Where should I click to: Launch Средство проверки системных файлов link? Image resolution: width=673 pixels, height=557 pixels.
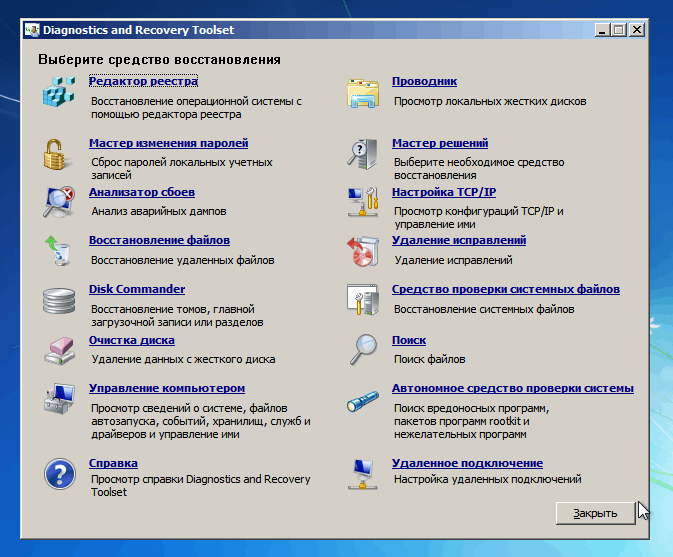(506, 289)
